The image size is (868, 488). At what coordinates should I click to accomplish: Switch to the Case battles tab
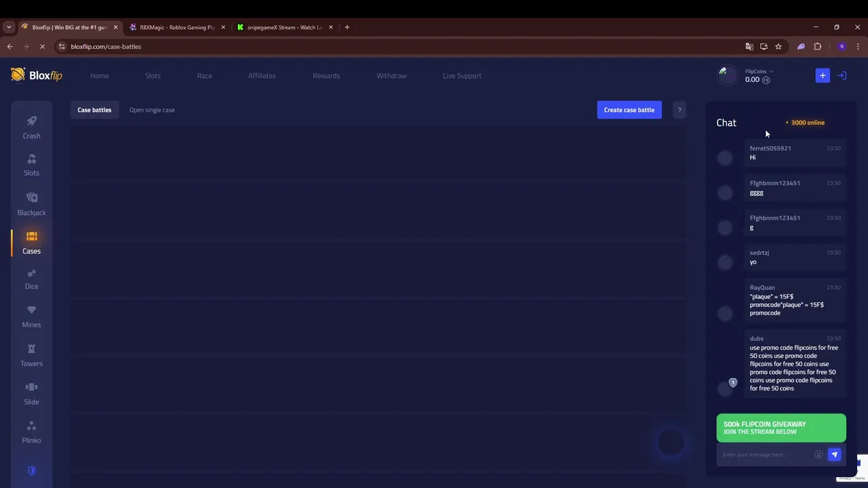pos(94,110)
